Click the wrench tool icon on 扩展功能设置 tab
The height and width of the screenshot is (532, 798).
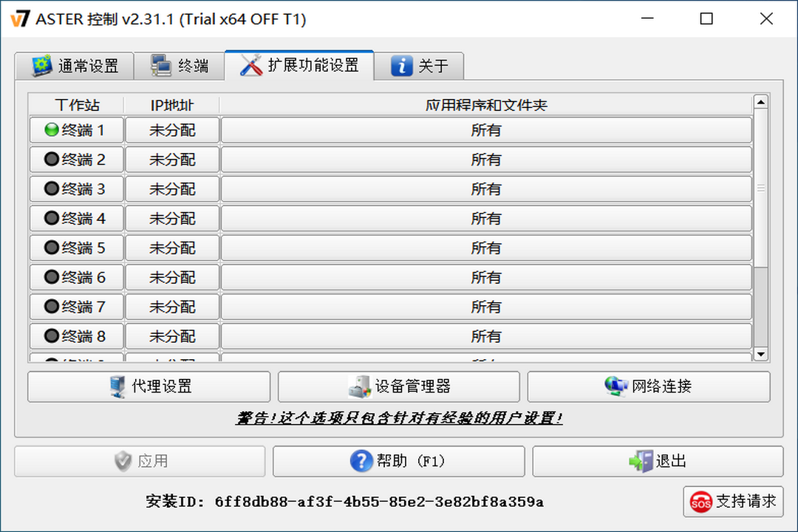(x=250, y=65)
